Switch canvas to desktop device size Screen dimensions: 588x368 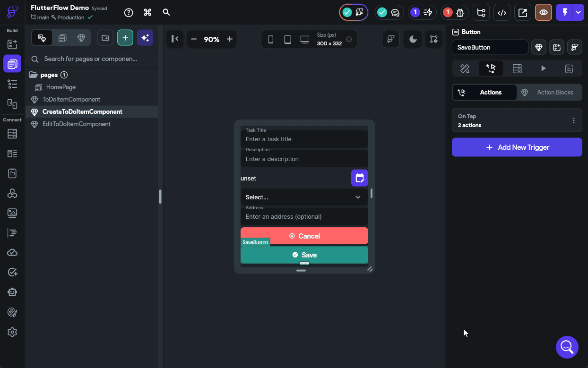coord(305,39)
